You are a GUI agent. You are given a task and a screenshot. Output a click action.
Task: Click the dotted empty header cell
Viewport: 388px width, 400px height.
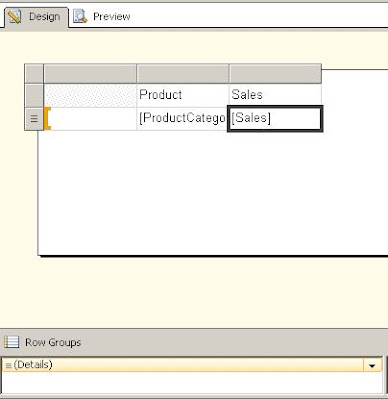(90, 95)
